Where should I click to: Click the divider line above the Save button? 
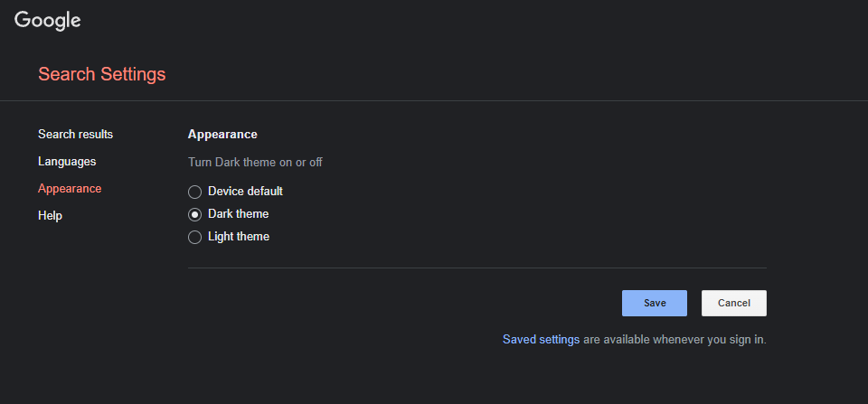click(476, 268)
